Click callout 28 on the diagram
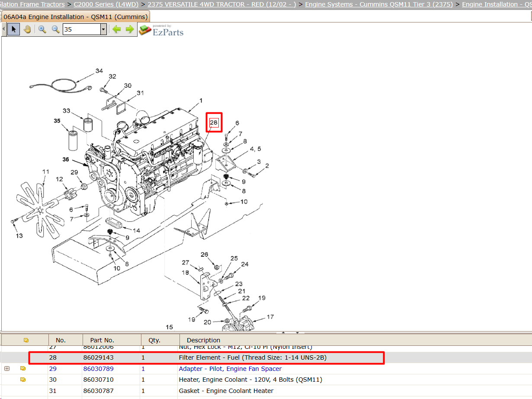Screen dimensions: 532x399 (x=214, y=122)
